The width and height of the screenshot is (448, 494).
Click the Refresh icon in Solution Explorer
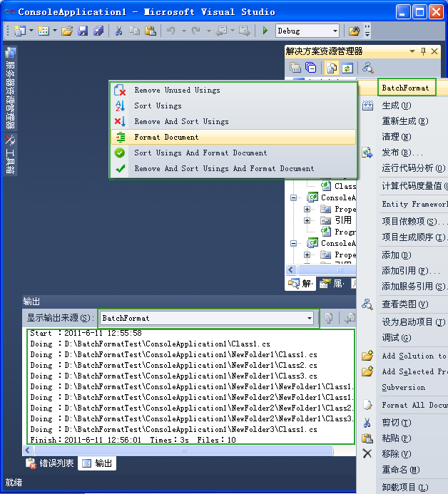click(347, 68)
